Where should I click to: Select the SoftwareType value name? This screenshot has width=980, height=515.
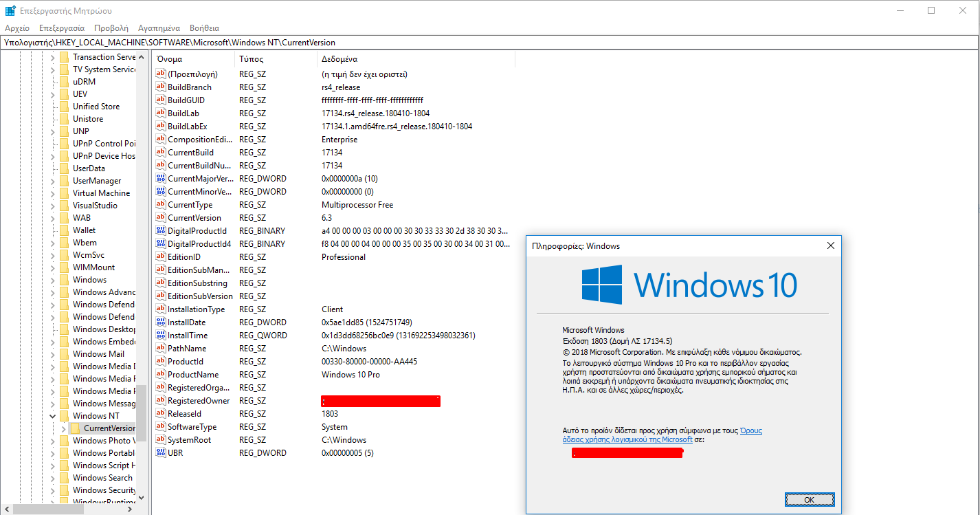click(192, 427)
